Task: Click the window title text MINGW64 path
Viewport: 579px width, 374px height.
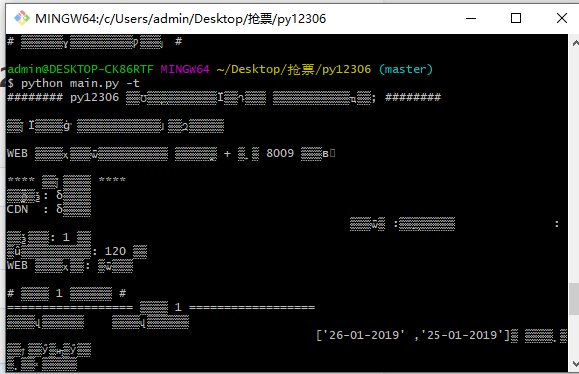Action: [181, 18]
